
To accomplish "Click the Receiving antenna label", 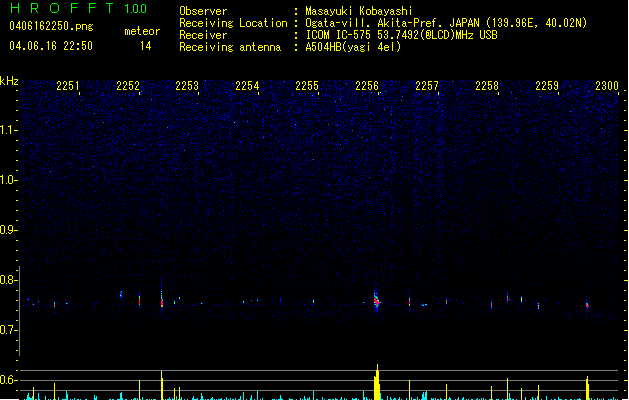I will click(x=230, y=47).
